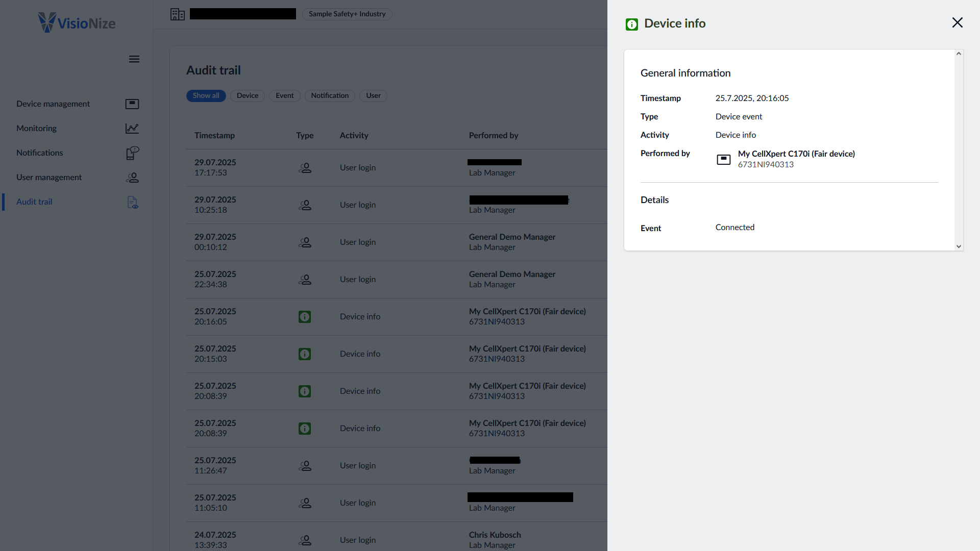Select the User management icon
The width and height of the screenshot is (980, 551).
[132, 177]
